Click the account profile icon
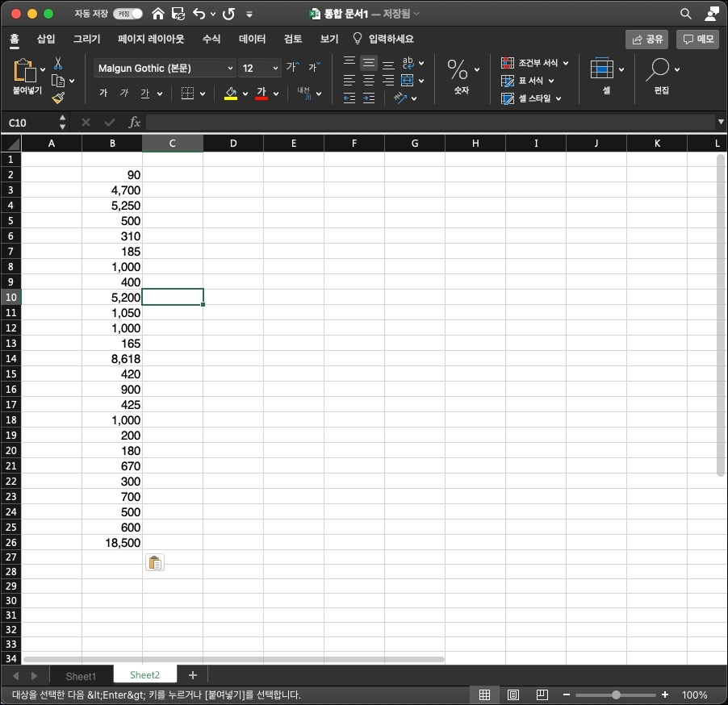 712,14
